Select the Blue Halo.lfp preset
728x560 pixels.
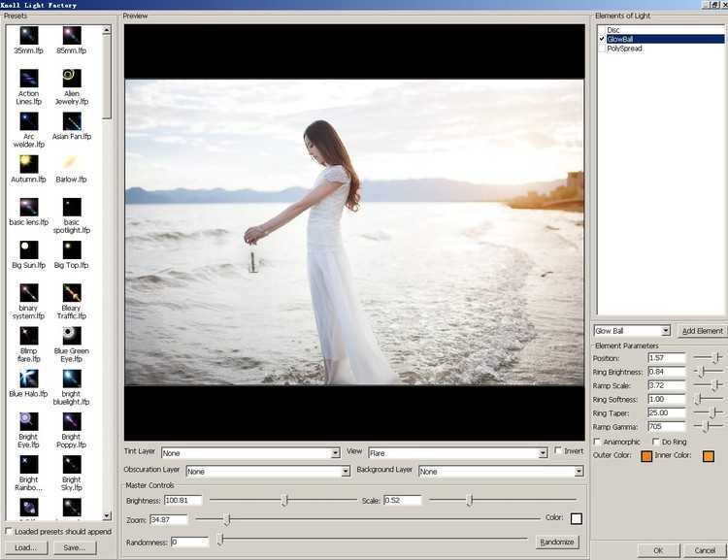point(29,379)
